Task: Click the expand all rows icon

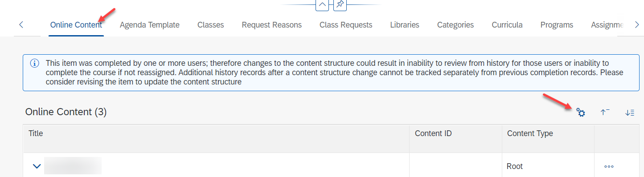Action: click(629, 113)
